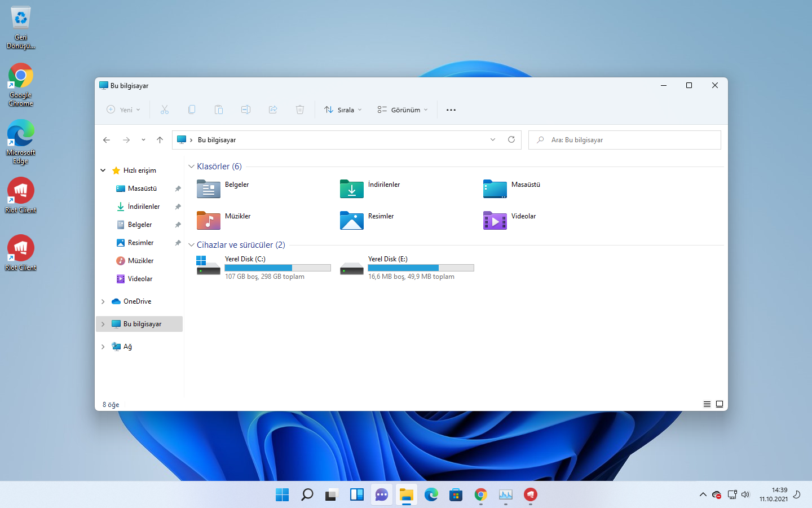Switch to large icons view in status bar
The width and height of the screenshot is (812, 508).
coord(720,404)
